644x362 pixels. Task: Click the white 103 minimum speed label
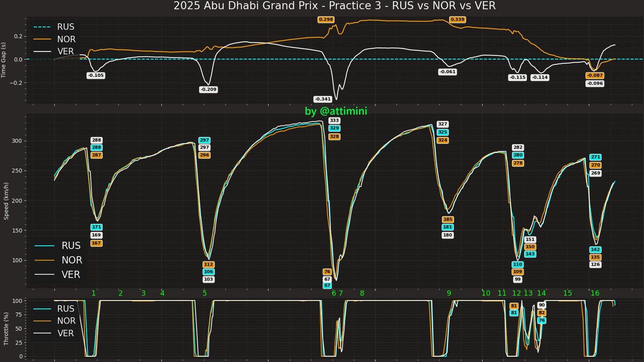tap(208, 280)
